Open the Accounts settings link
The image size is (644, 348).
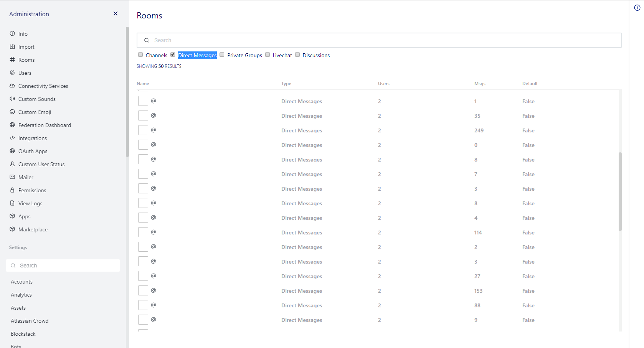pos(21,282)
